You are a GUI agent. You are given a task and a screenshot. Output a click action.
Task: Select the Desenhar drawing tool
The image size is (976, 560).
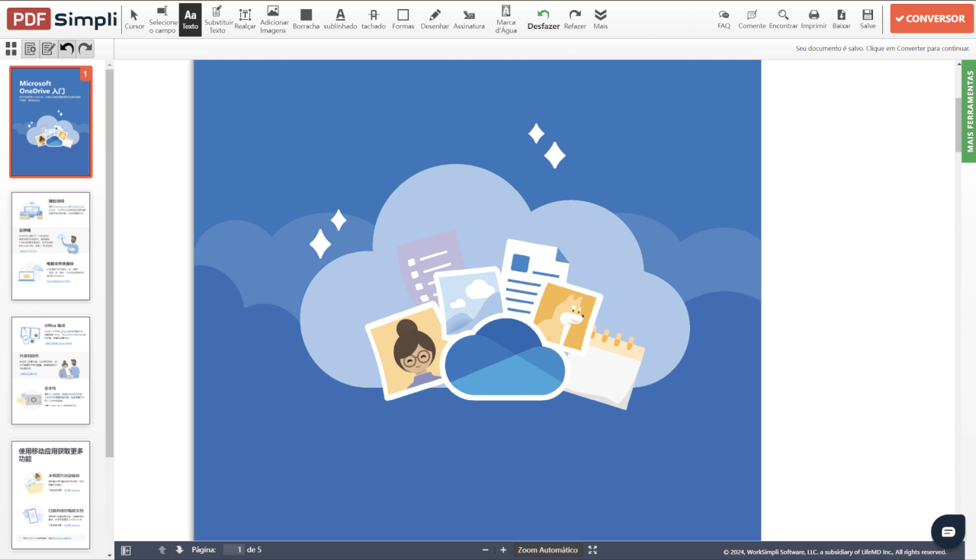435,19
